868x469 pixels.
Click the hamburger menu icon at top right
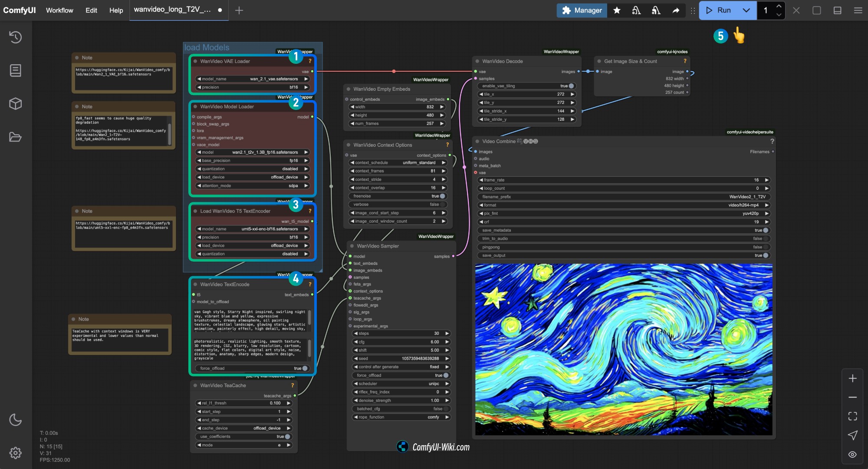[858, 10]
